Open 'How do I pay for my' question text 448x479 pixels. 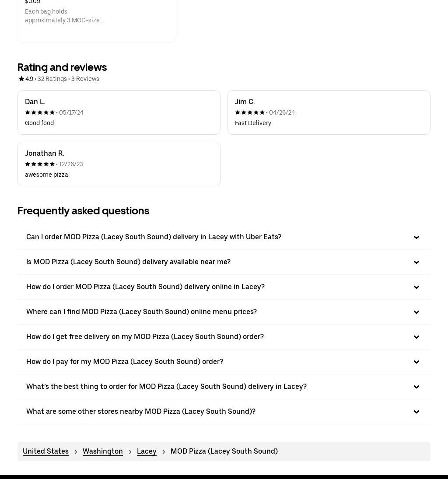click(125, 361)
